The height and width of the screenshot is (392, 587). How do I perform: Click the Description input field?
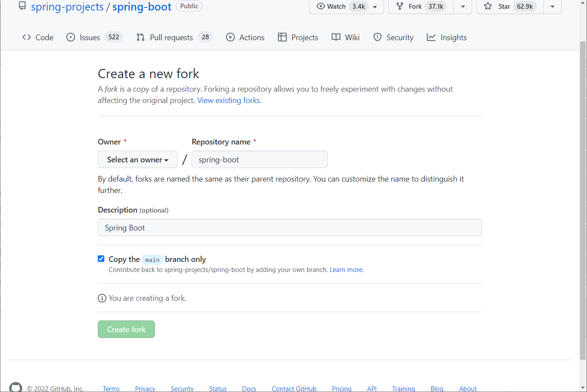click(x=290, y=227)
